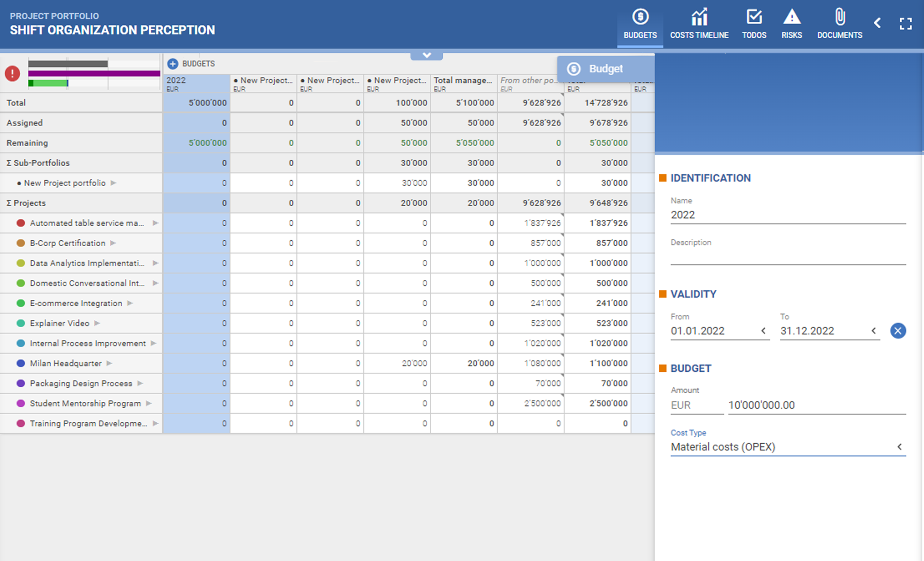Click red dot of Automated table service
The image size is (924, 561).
(x=21, y=223)
